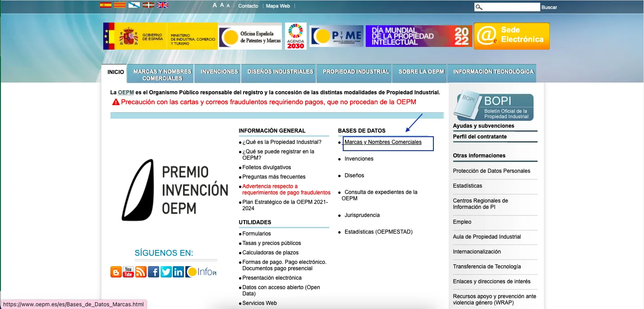Click the Buscar search button
Image resolution: width=644 pixels, height=309 pixels.
tap(549, 7)
